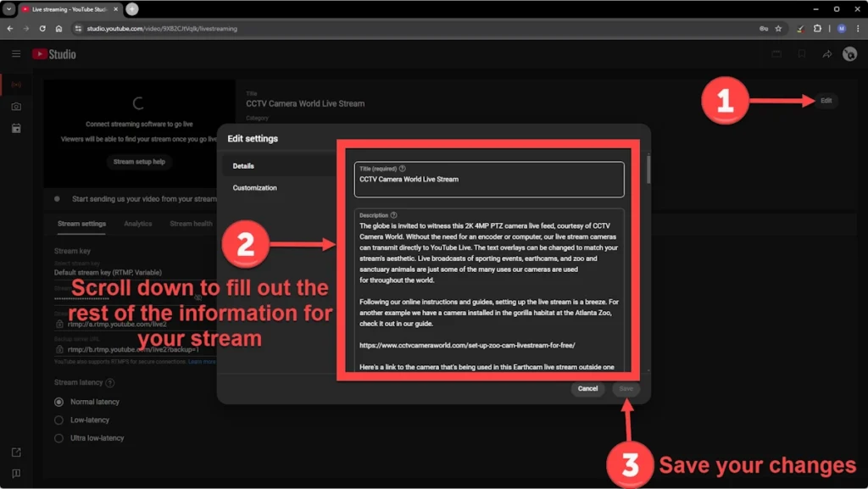Open the channel account avatar
Image resolution: width=868 pixels, height=489 pixels.
pyautogui.click(x=849, y=54)
